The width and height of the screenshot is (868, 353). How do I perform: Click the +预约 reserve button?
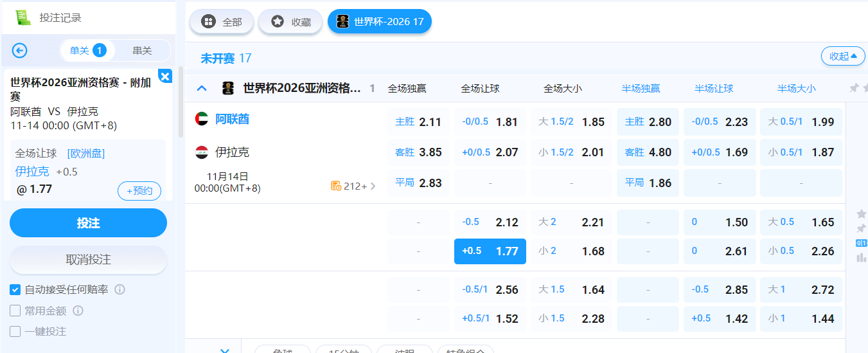click(x=139, y=191)
